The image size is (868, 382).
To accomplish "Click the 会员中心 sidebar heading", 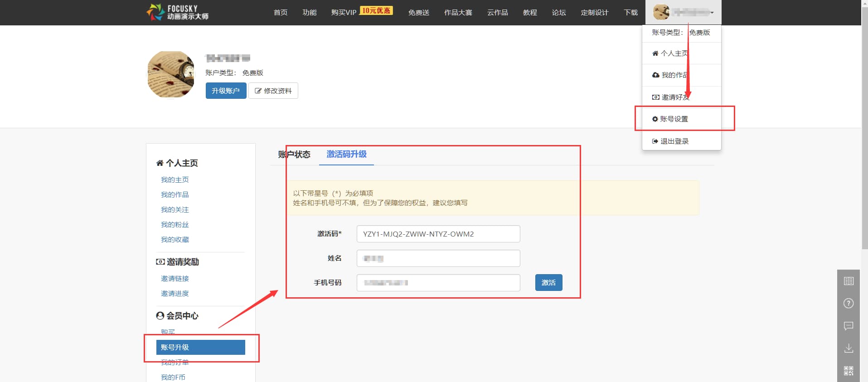I will click(177, 316).
